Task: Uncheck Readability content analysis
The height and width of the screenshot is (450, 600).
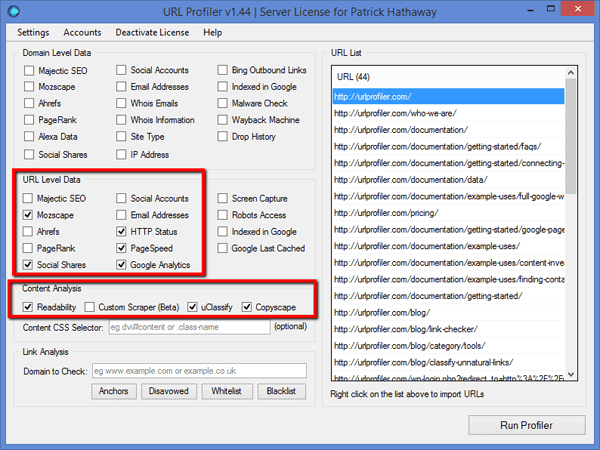Action: [x=28, y=307]
